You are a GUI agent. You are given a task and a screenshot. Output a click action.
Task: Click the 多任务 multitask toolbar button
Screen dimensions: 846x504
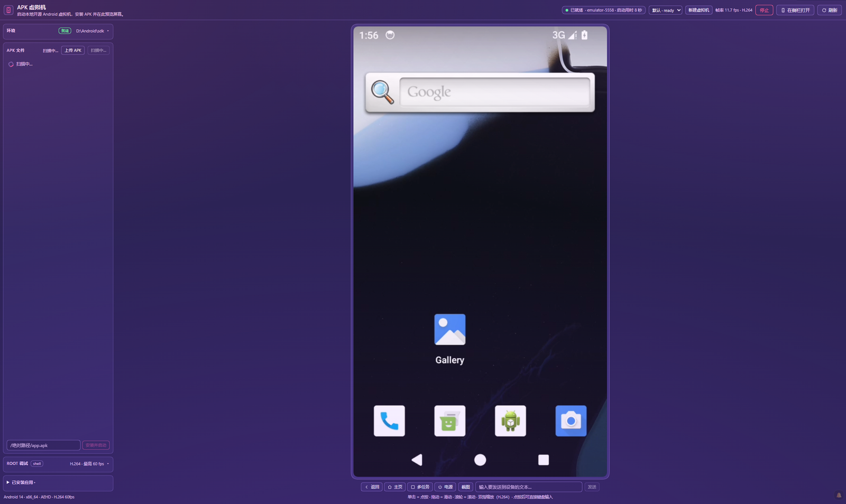pyautogui.click(x=420, y=487)
